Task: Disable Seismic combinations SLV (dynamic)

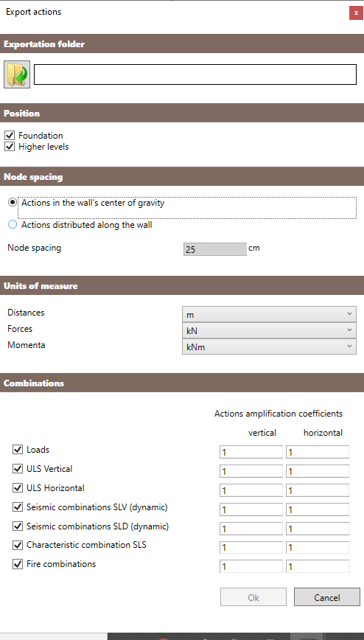Action: coord(18,507)
